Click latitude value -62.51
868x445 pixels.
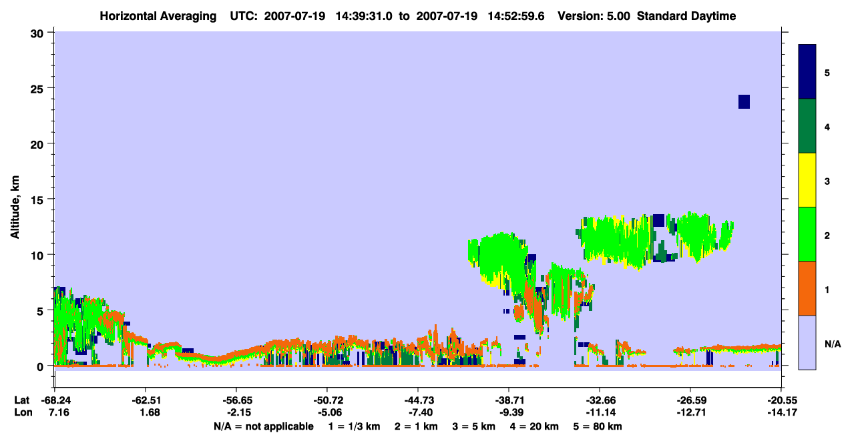[145, 400]
